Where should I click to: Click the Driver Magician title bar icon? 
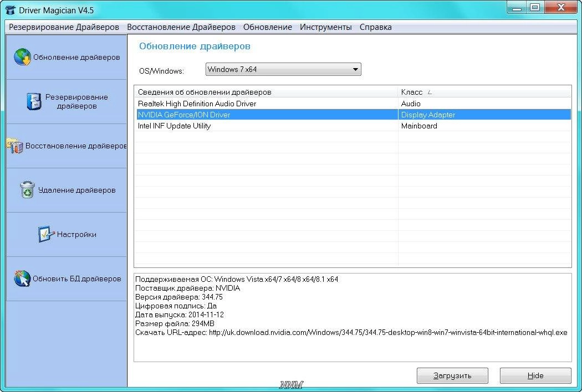[11, 10]
